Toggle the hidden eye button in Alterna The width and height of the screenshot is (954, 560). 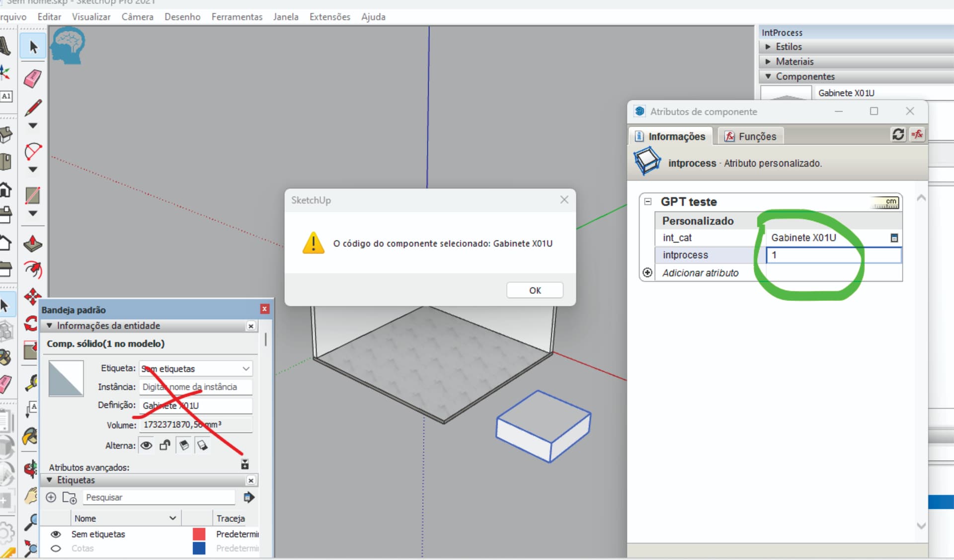click(146, 445)
